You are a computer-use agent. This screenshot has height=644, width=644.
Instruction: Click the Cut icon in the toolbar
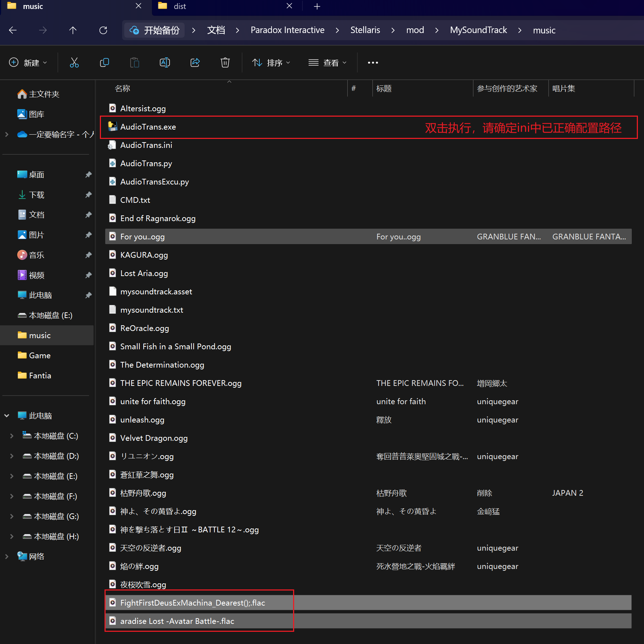pyautogui.click(x=74, y=62)
